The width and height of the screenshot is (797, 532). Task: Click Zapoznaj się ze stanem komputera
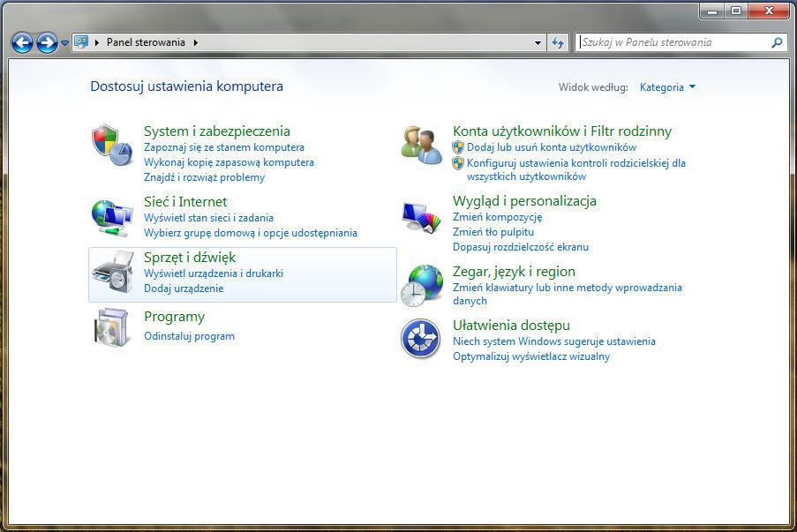tap(224, 147)
